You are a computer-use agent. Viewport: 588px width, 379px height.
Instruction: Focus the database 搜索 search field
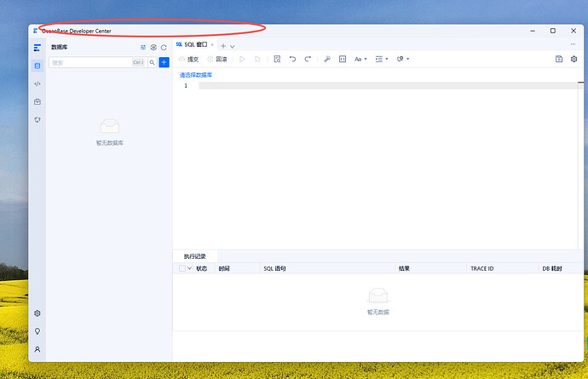point(89,62)
